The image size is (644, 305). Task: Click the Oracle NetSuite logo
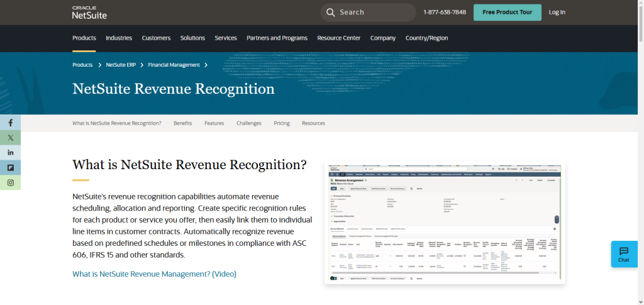tap(89, 13)
